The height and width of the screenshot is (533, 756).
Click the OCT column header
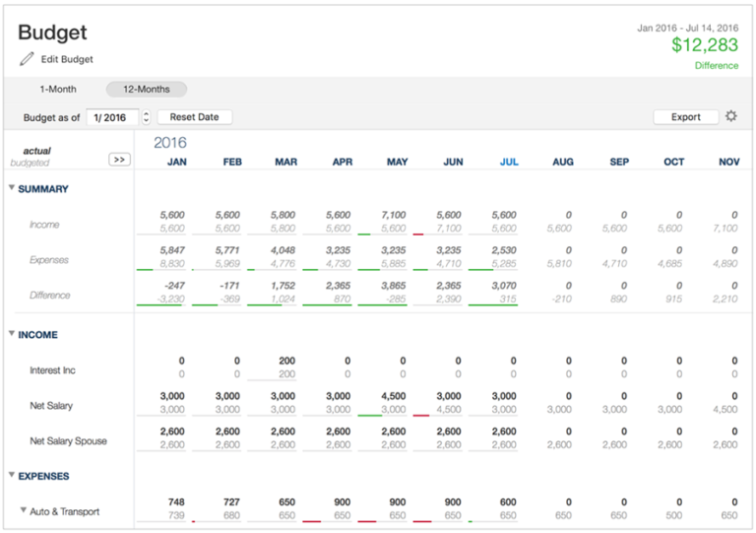[x=674, y=163]
